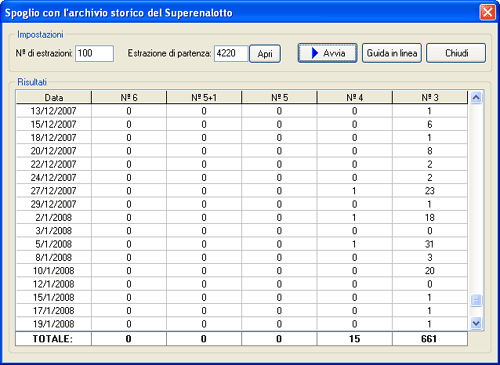Close the dialog with the red X
Image resolution: width=500 pixels, height=365 pixels.
pyautogui.click(x=487, y=12)
